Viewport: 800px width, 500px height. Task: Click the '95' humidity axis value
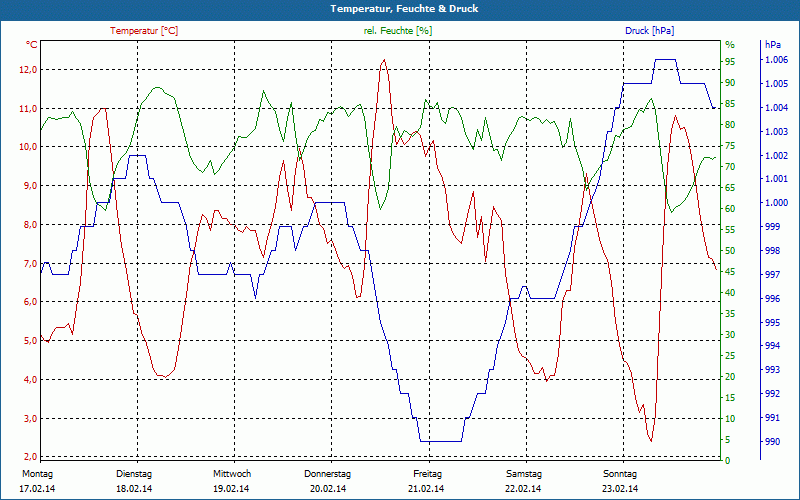pyautogui.click(x=730, y=62)
